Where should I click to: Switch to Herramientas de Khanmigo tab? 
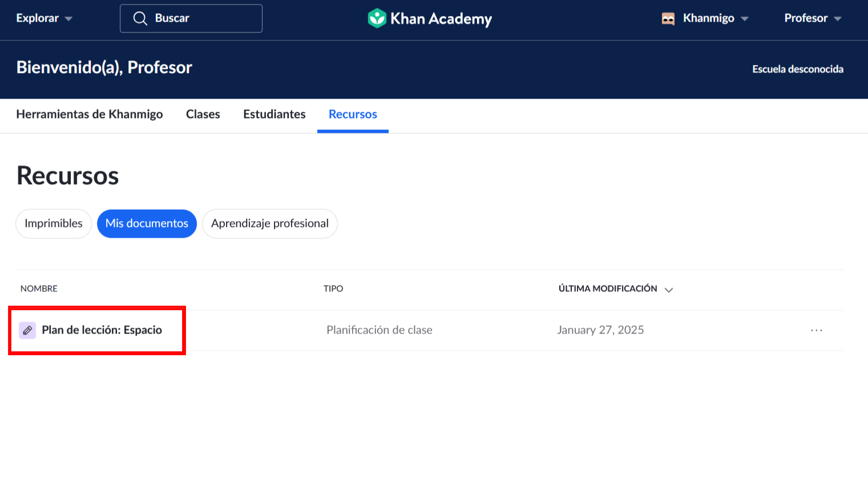point(90,114)
